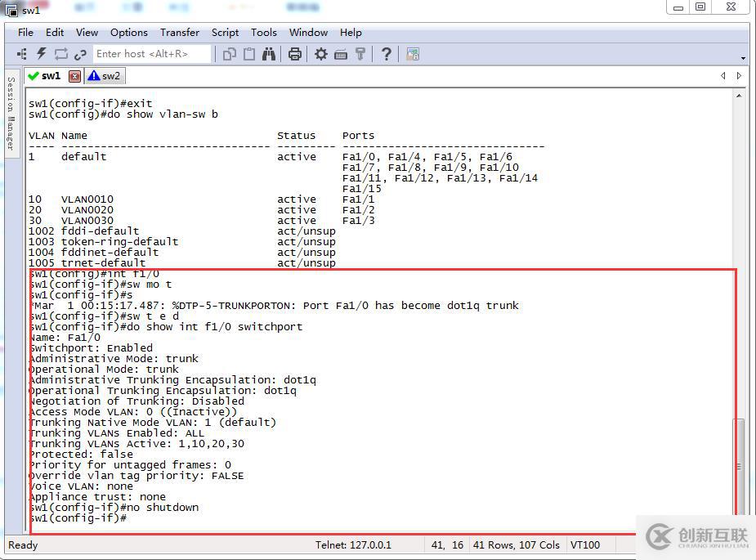
Task: Click the Paste clipboard icon
Action: tap(248, 54)
